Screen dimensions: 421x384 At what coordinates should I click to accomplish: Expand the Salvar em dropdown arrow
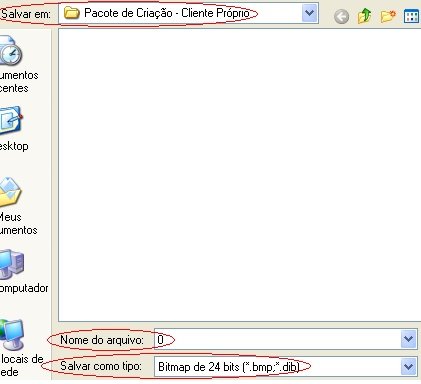pos(310,13)
